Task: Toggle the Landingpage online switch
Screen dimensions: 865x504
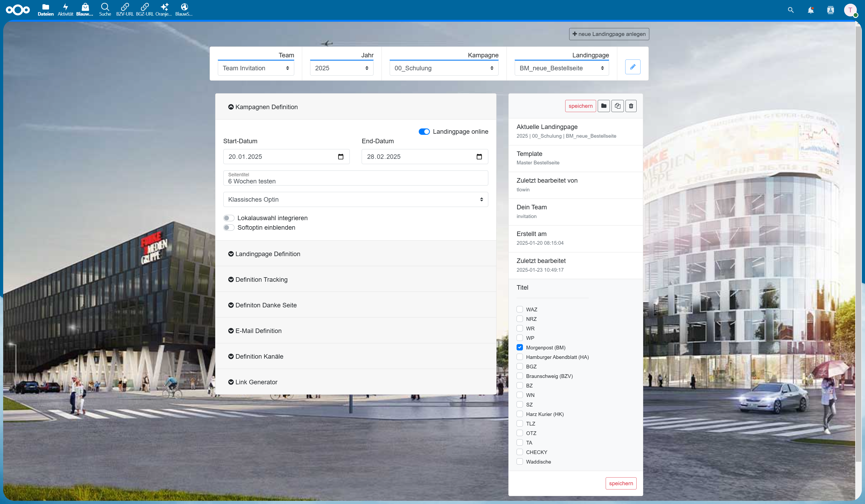Action: (424, 132)
